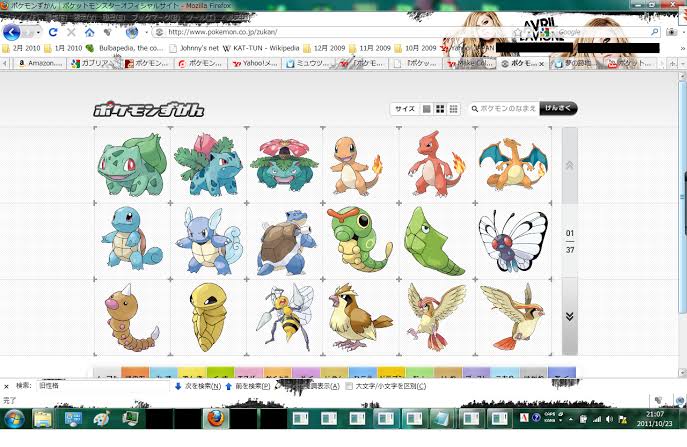Select the medium four-tile grid size icon
Image resolution: width=687 pixels, height=447 pixels.
pos(440,109)
